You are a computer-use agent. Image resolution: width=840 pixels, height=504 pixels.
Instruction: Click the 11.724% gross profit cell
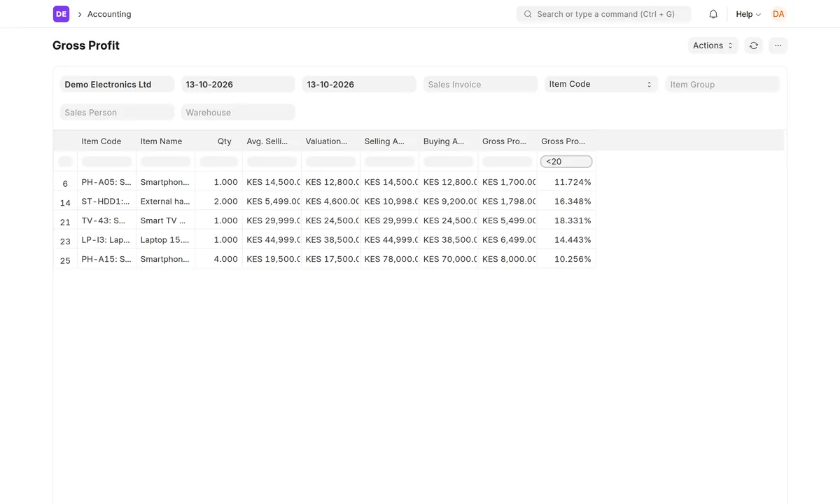(x=566, y=182)
